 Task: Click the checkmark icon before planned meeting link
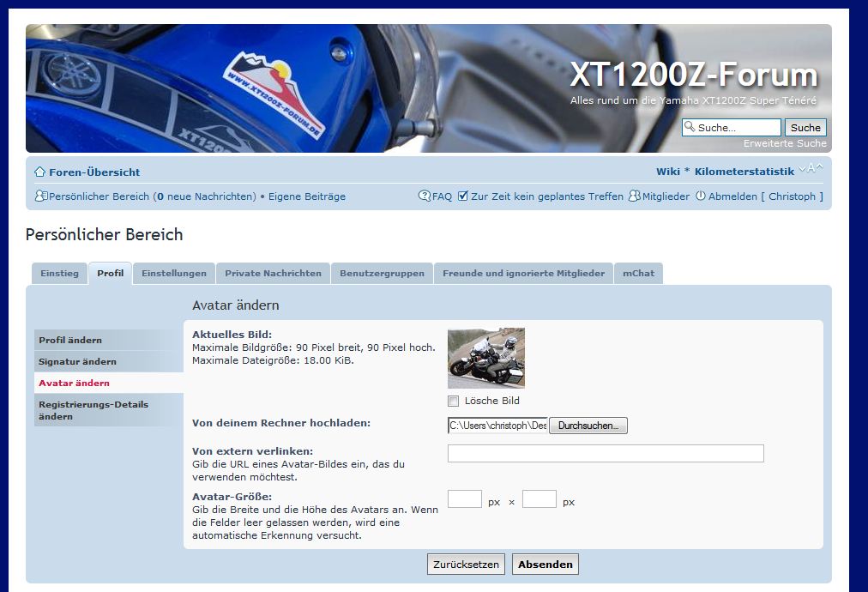463,196
